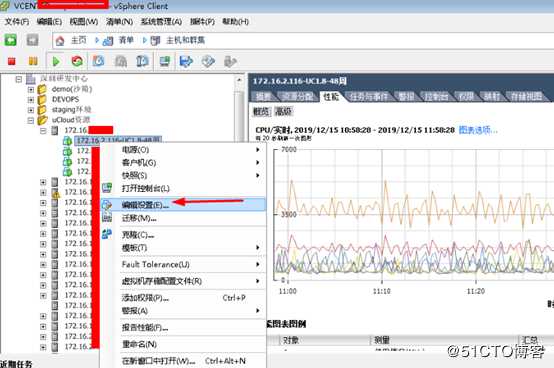Expand the staging环境 folder node
This screenshot has width=554, height=368.
[31, 110]
